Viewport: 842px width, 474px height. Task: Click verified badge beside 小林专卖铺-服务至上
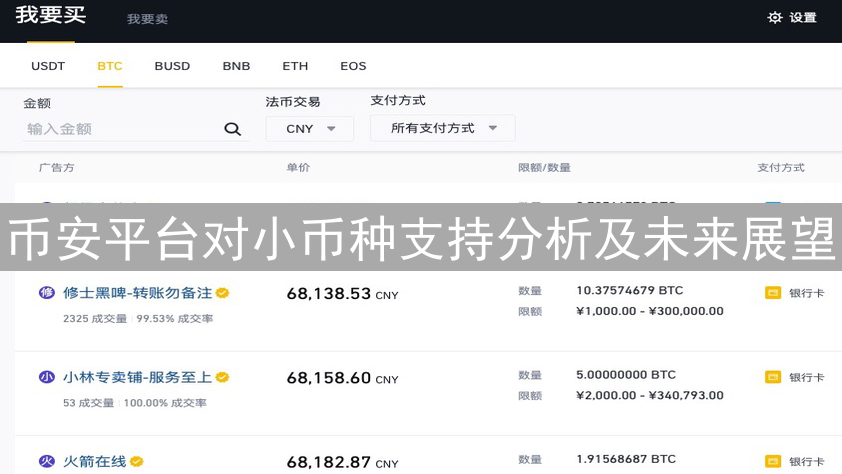(x=222, y=377)
